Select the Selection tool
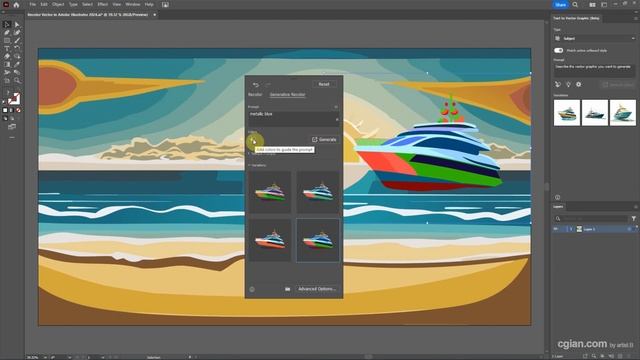Screen dimensions: 640x360 pyautogui.click(x=7, y=25)
